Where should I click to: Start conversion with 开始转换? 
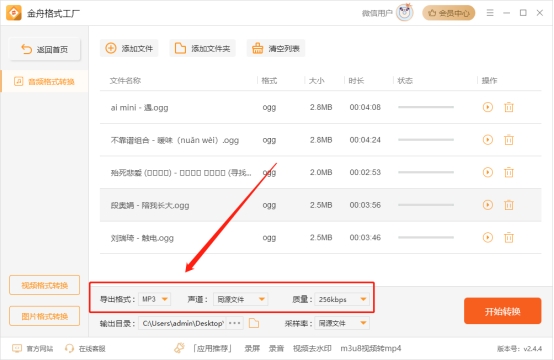point(502,311)
